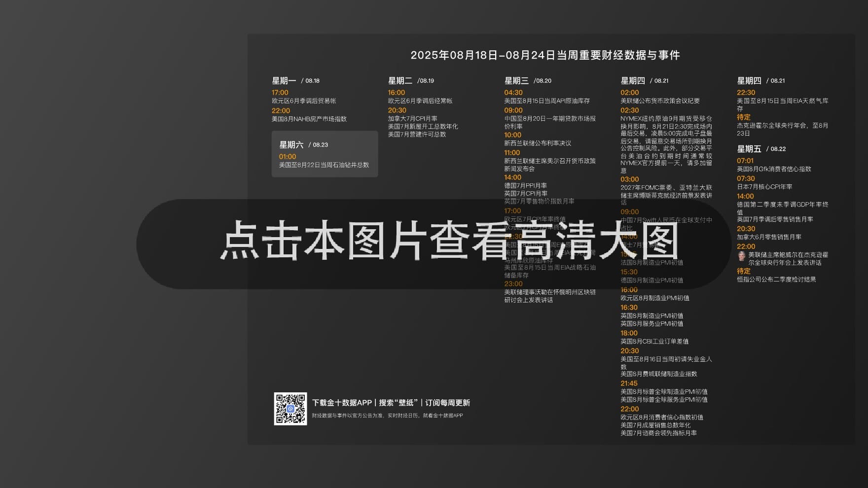Click the 星期三 08.20 day header

tap(528, 81)
